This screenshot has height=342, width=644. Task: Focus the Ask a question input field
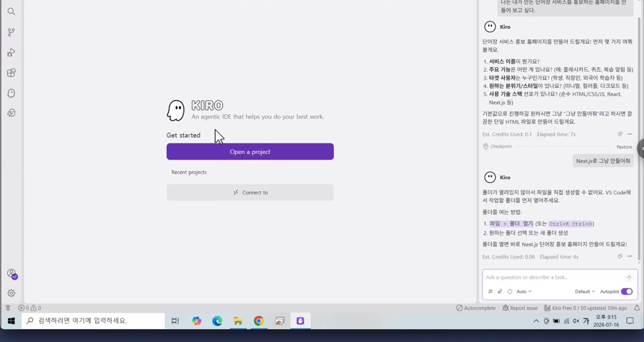(x=553, y=278)
